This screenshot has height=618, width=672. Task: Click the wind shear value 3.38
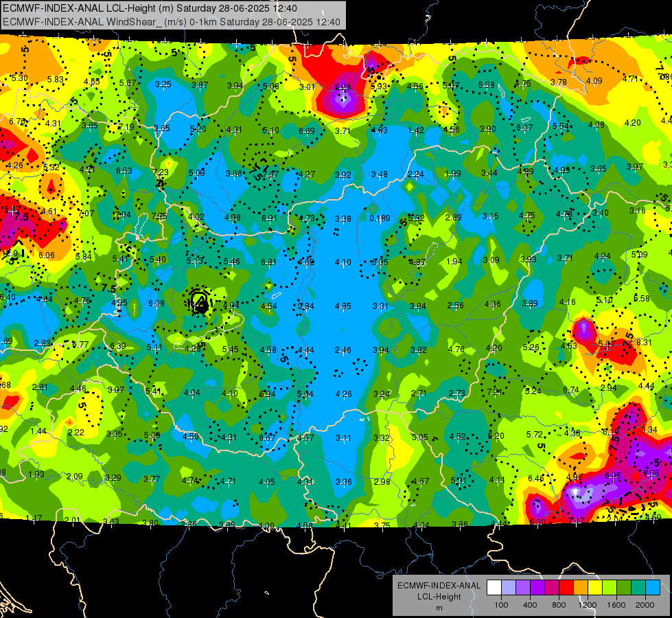coord(343,219)
